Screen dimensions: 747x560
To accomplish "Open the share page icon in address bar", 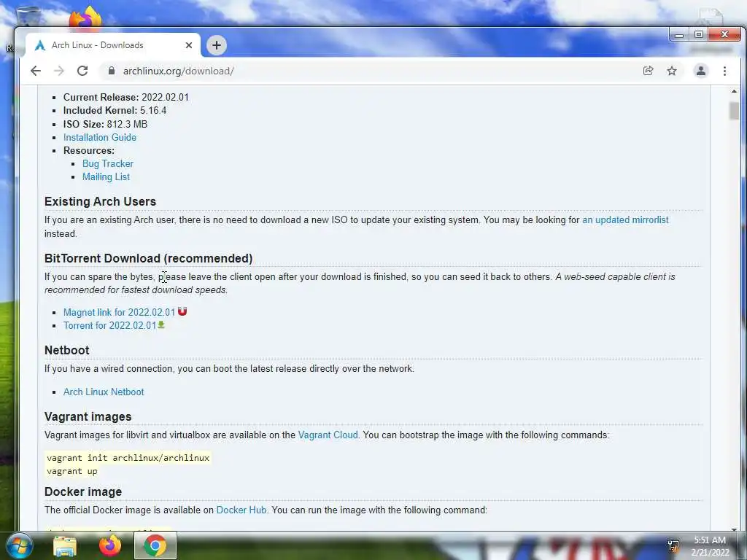I will 648,71.
